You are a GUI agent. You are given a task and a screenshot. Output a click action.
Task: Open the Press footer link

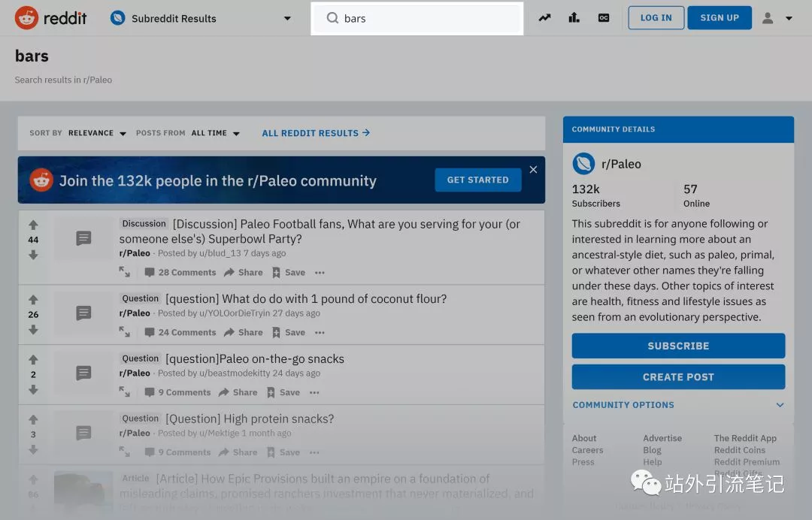tap(583, 462)
